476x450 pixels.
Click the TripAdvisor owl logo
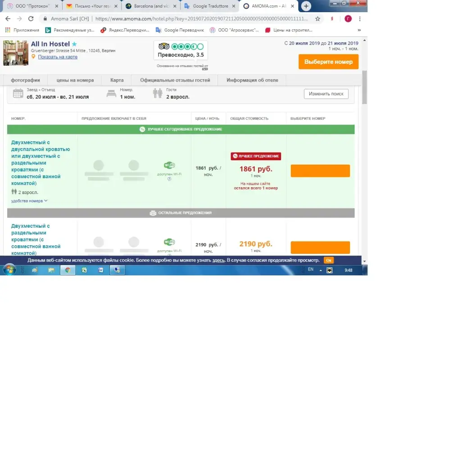[x=164, y=46]
